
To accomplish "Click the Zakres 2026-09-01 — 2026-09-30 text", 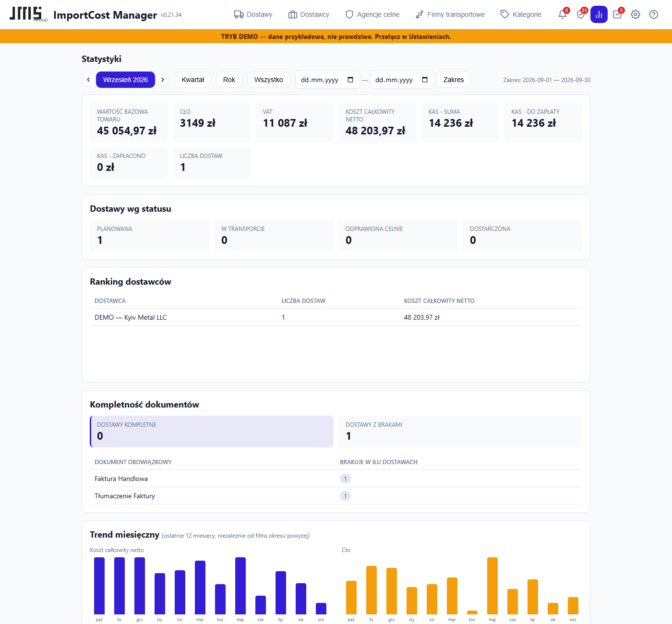I will 547,80.
